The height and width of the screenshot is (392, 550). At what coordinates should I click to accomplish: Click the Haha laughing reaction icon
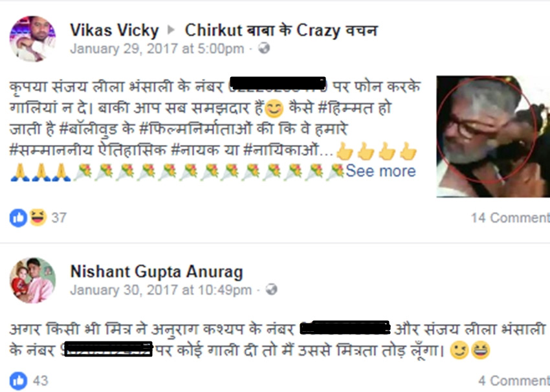(x=38, y=217)
